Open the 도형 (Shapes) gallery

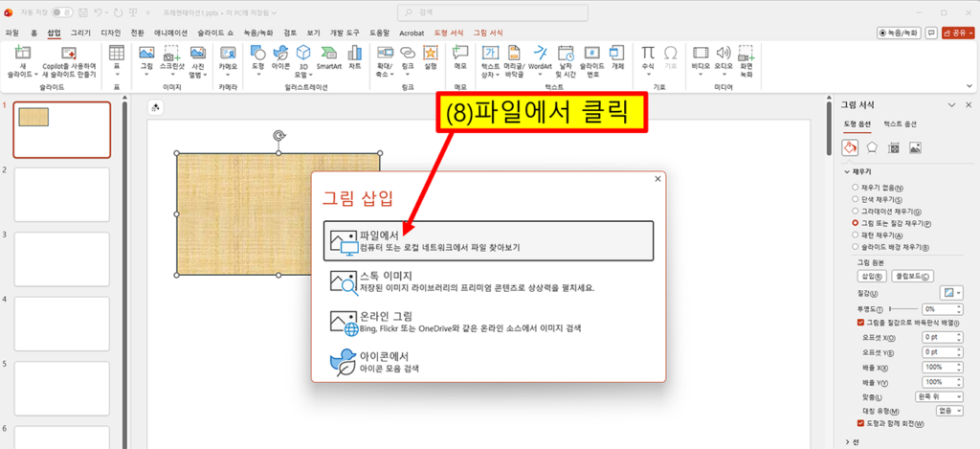coord(257,53)
